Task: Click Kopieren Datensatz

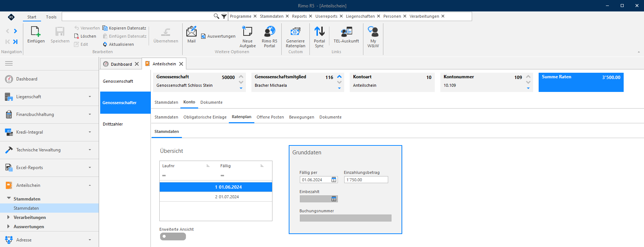Action: (124, 28)
